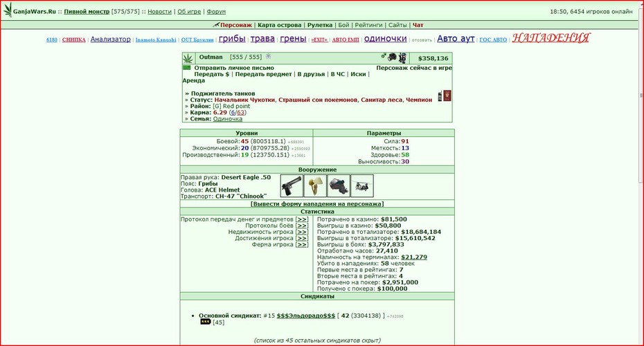Open the Одиночка family link
The width and height of the screenshot is (644, 346).
click(228, 119)
